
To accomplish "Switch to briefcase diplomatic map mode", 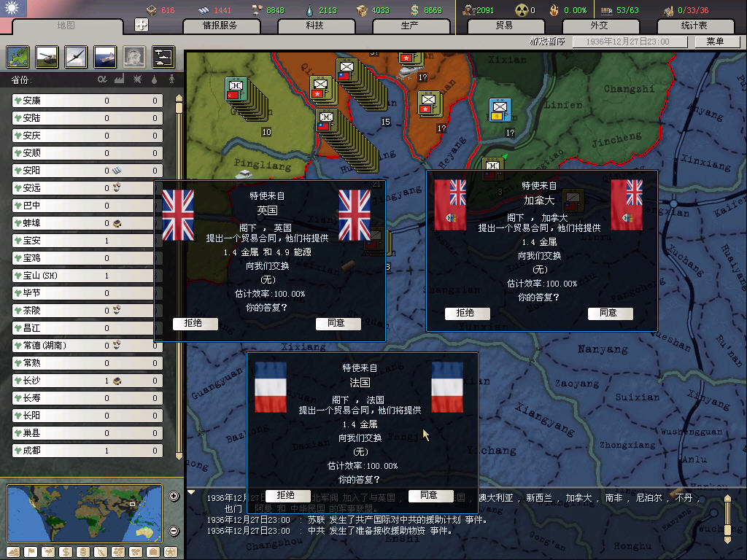I will point(153,552).
